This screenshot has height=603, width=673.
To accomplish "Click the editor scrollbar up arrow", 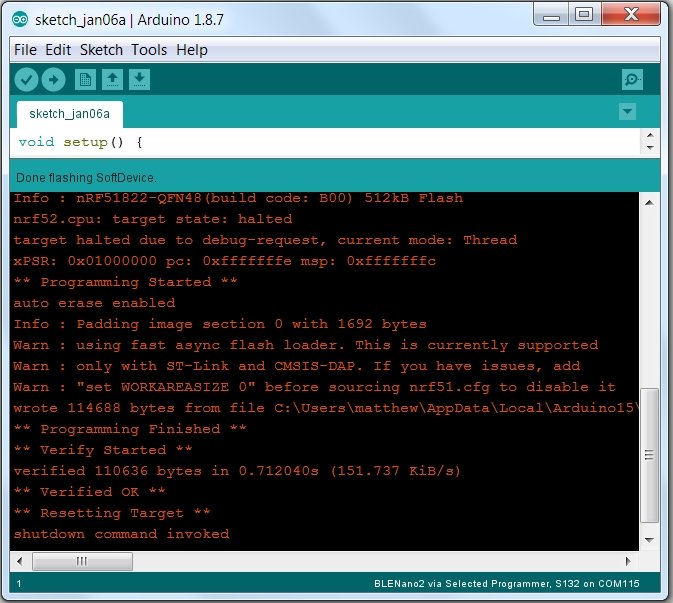I will tap(650, 135).
